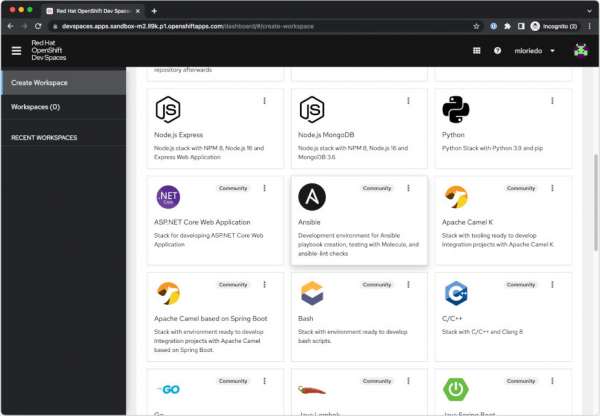Image resolution: width=600 pixels, height=416 pixels.
Task: Select the Python sample title
Action: click(453, 135)
